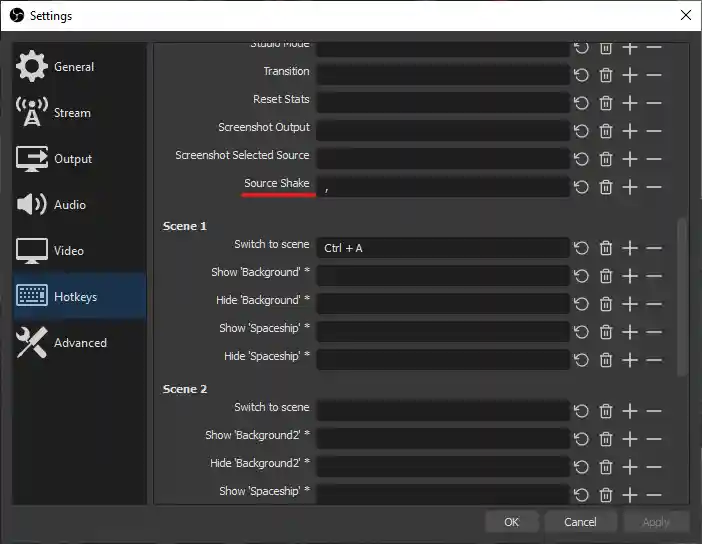
Task: Click Scene 2 Switch to scene hotkey field
Action: [443, 411]
